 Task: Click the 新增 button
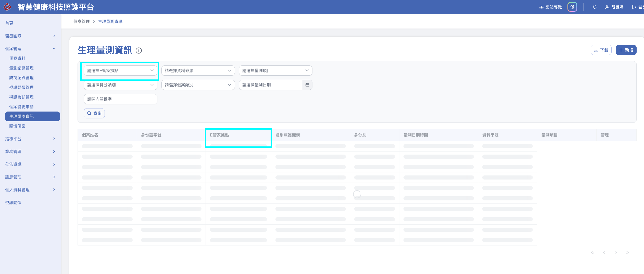tap(626, 50)
